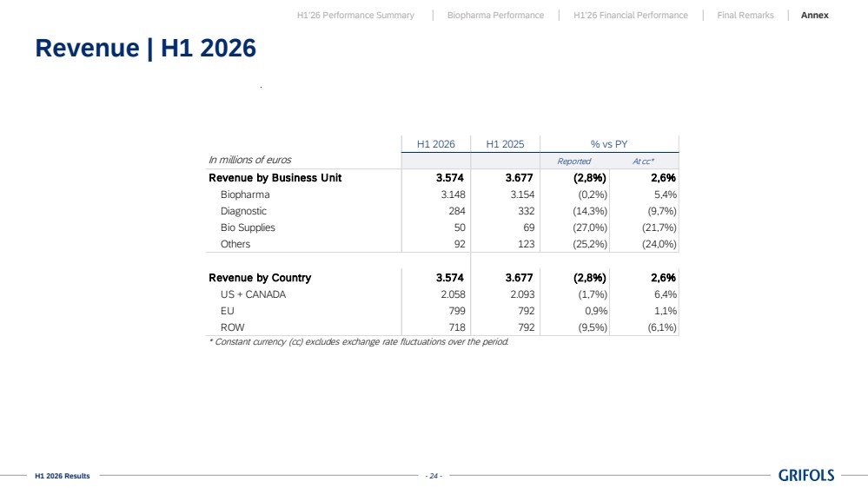Click the constant currency footnote text

tap(358, 342)
